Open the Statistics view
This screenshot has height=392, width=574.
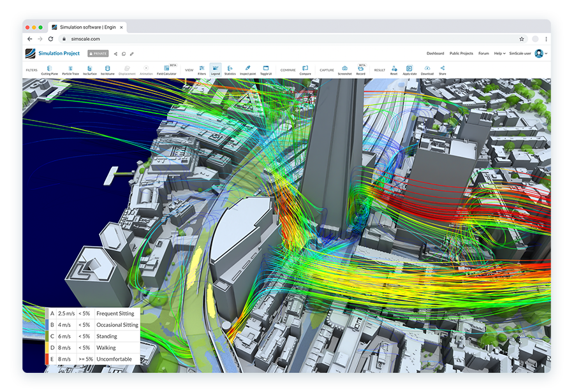tap(230, 69)
